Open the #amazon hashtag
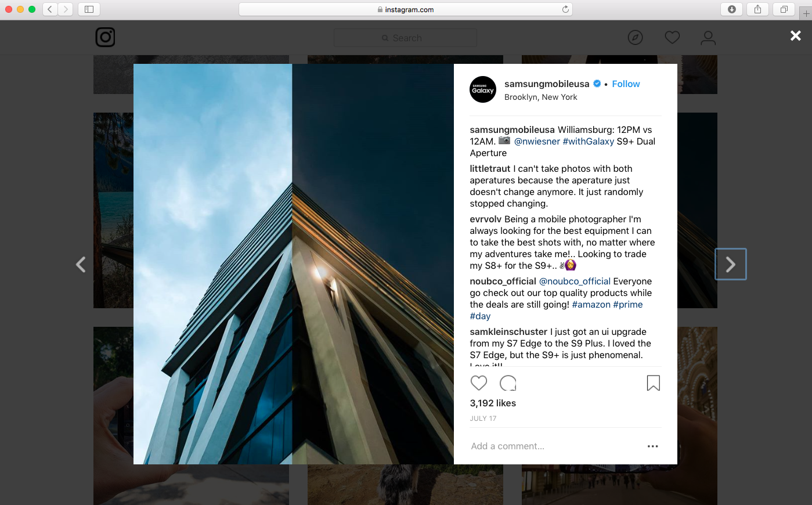The image size is (812, 505). click(x=591, y=304)
